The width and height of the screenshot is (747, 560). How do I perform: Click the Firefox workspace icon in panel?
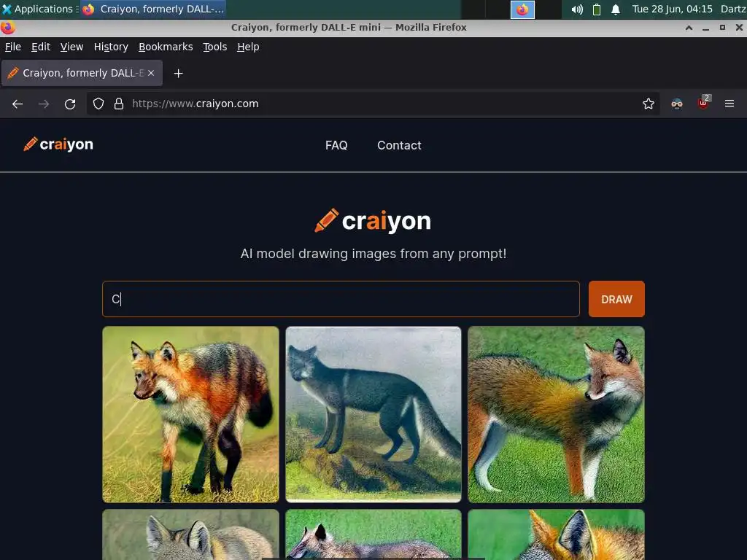tap(522, 9)
